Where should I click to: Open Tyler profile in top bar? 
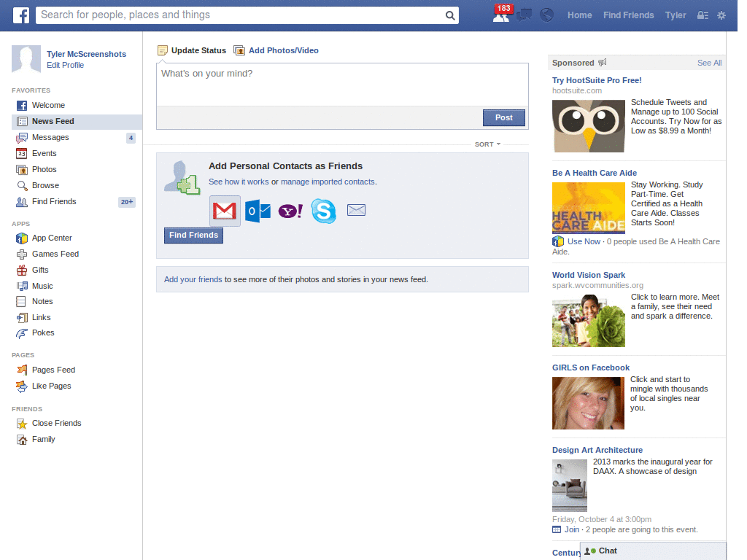coord(676,15)
